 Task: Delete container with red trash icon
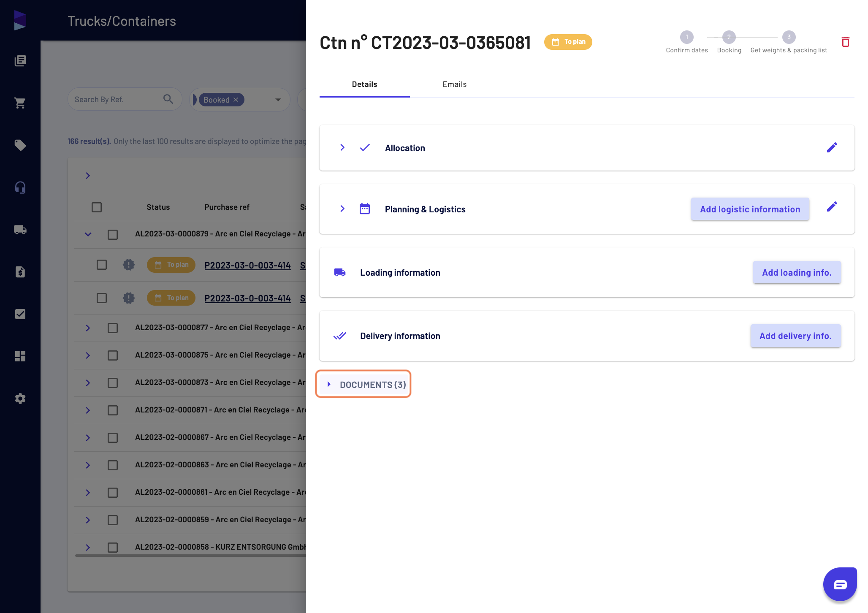(x=845, y=42)
